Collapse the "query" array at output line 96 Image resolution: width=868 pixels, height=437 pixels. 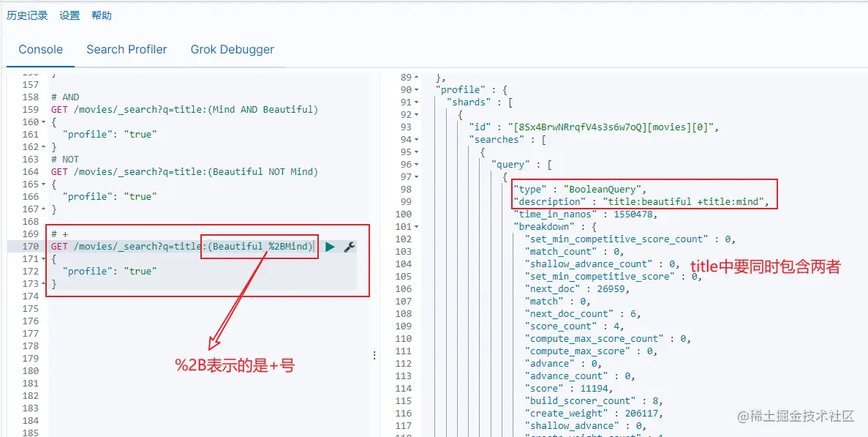pyautogui.click(x=416, y=165)
